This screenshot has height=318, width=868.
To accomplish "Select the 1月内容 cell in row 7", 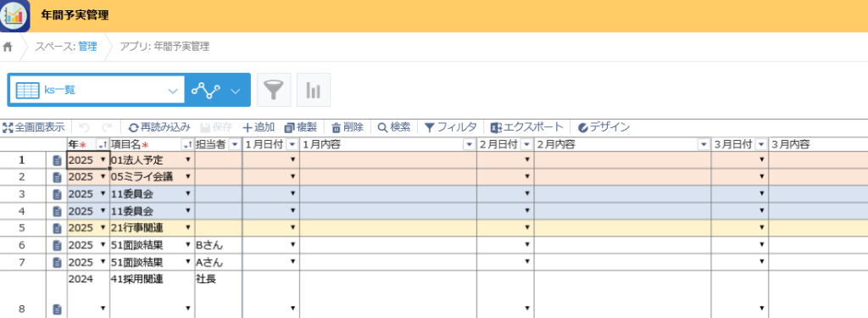I will tap(388, 261).
